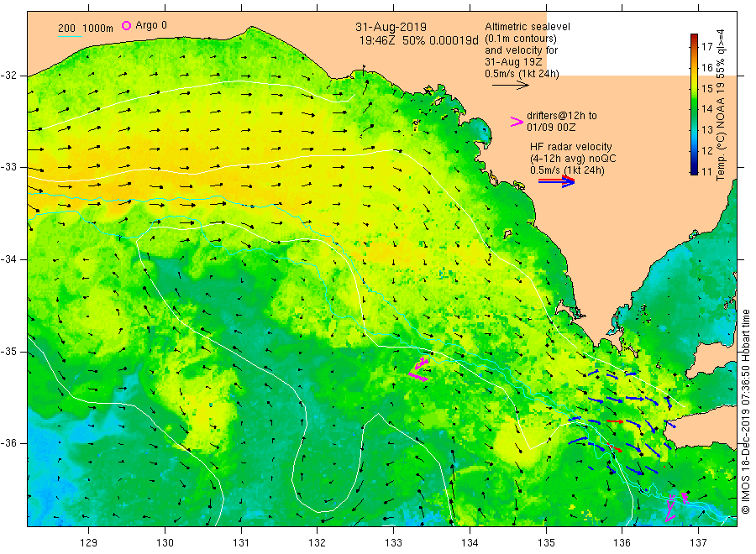Click the '(4-12h avg) noQC' text

click(573, 158)
